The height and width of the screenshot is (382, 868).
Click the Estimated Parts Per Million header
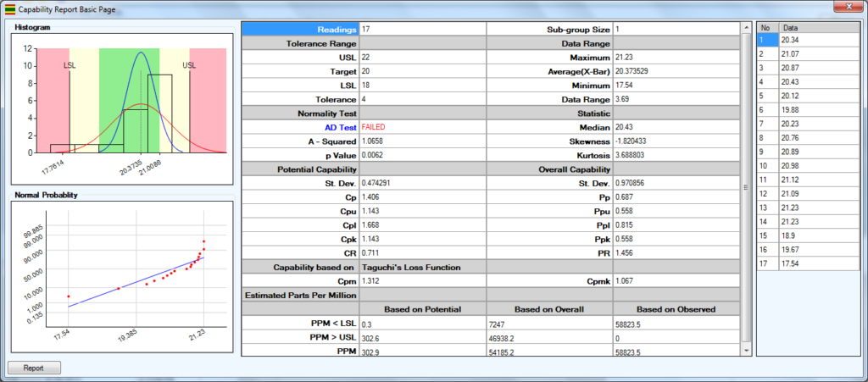[x=301, y=296]
